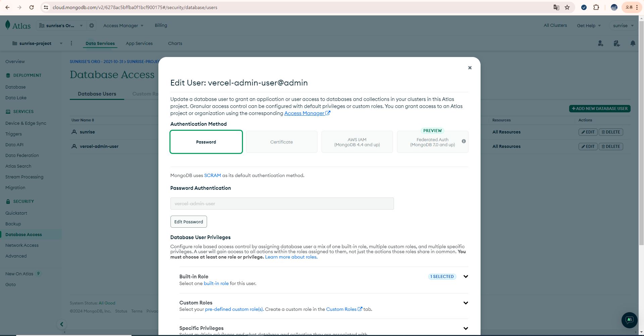Image resolution: width=644 pixels, height=336 pixels.
Task: Click the Edit Password button
Action: [x=189, y=222]
